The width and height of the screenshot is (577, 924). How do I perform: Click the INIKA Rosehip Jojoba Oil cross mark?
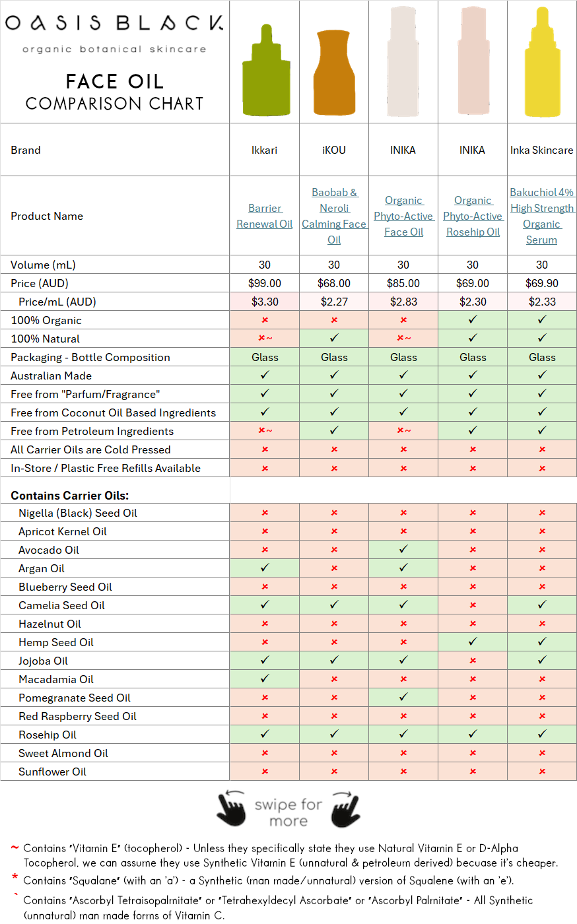pos(473,661)
